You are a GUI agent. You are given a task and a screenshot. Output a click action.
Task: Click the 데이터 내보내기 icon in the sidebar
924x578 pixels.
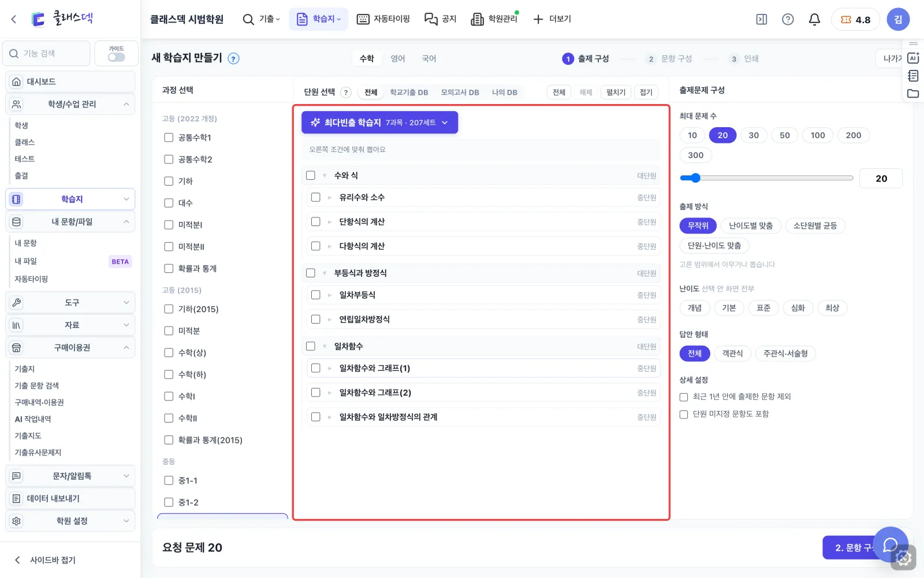(x=16, y=498)
